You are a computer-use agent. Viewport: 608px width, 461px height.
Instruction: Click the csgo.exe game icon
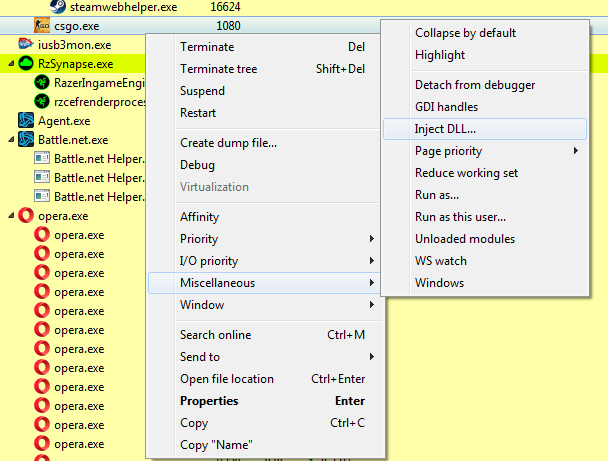[x=42, y=26]
